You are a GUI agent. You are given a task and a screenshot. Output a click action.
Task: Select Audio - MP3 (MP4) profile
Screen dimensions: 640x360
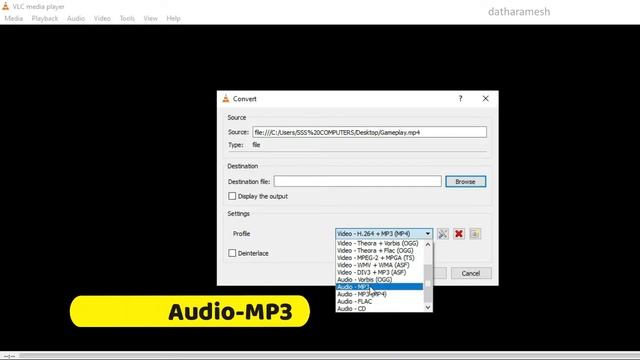pyautogui.click(x=380, y=294)
